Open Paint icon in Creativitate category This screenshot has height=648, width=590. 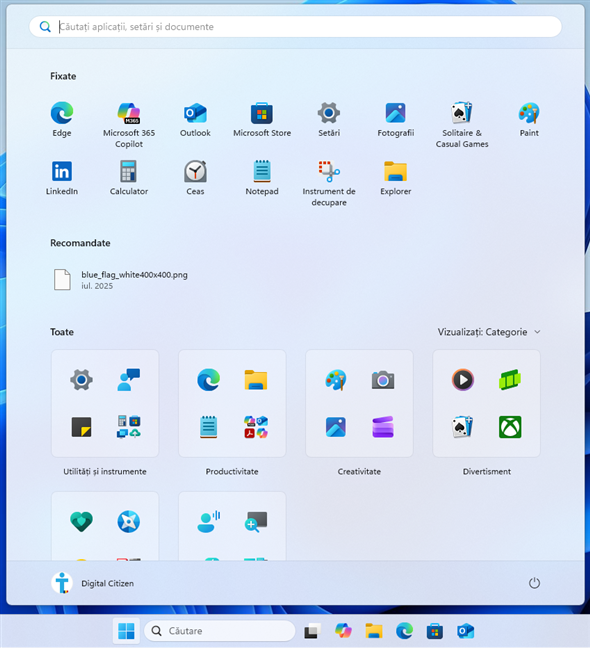335,380
